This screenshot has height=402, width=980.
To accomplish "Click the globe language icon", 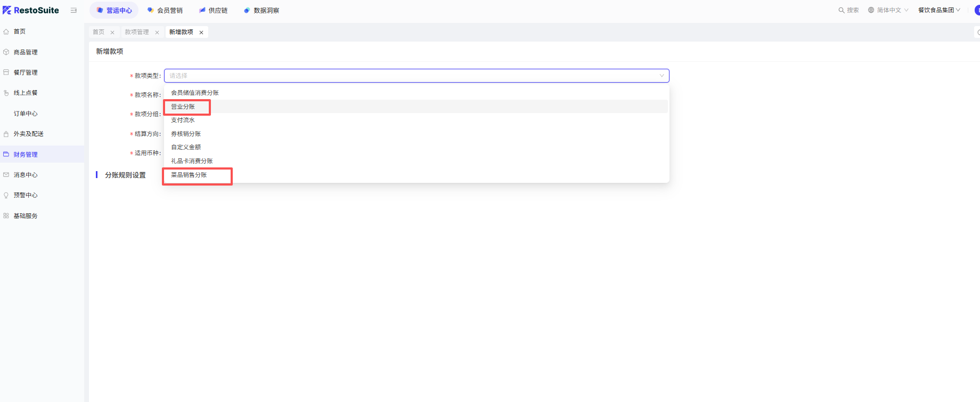I will click(871, 10).
